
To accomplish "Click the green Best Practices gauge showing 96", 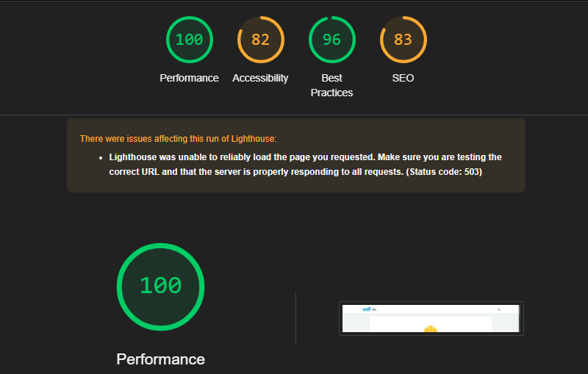I will point(332,40).
